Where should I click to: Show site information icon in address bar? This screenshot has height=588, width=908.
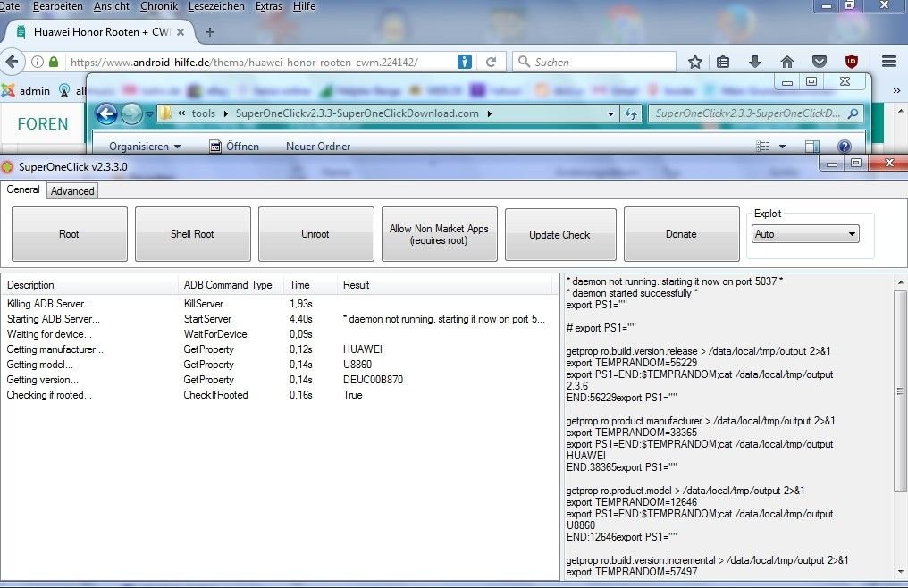tap(37, 62)
